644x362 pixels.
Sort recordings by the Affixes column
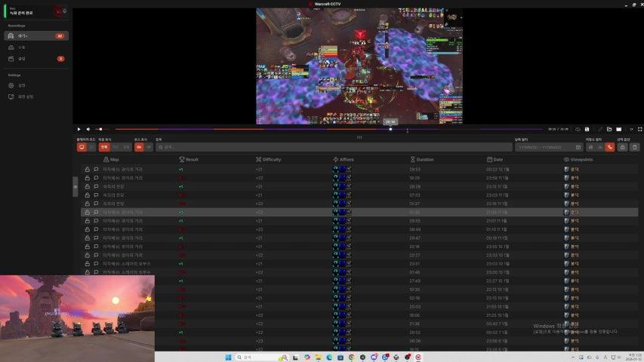coord(344,159)
